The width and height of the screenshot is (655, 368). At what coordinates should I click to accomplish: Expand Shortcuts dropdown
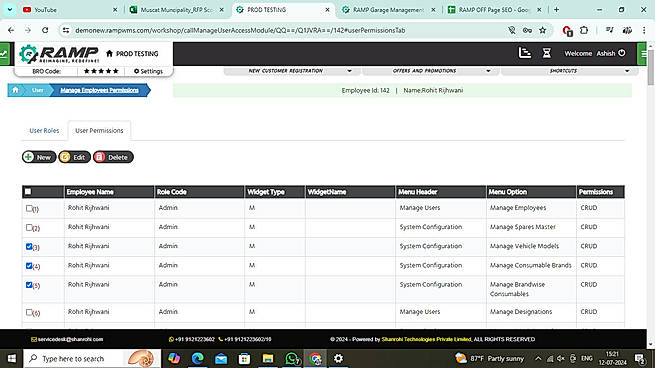[x=569, y=71]
